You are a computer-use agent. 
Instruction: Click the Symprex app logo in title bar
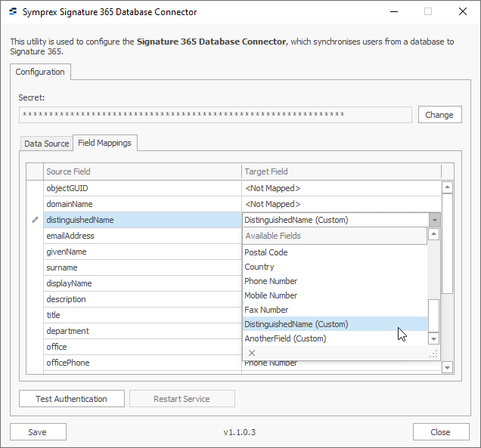point(13,11)
